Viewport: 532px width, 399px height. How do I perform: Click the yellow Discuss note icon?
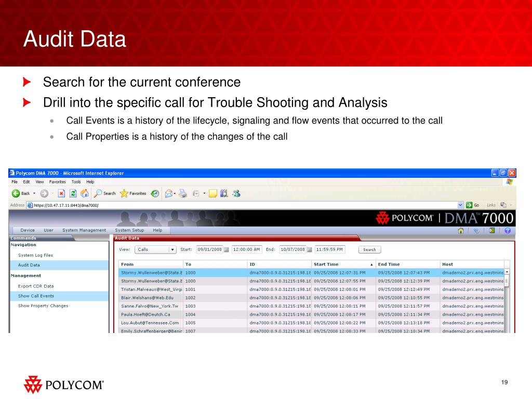[x=212, y=193]
